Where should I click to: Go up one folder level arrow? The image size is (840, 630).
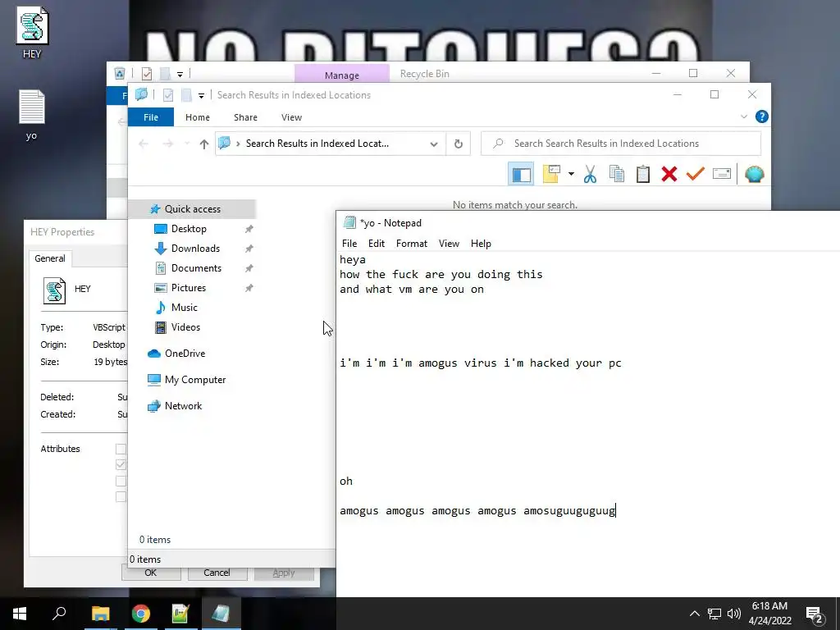coord(203,144)
